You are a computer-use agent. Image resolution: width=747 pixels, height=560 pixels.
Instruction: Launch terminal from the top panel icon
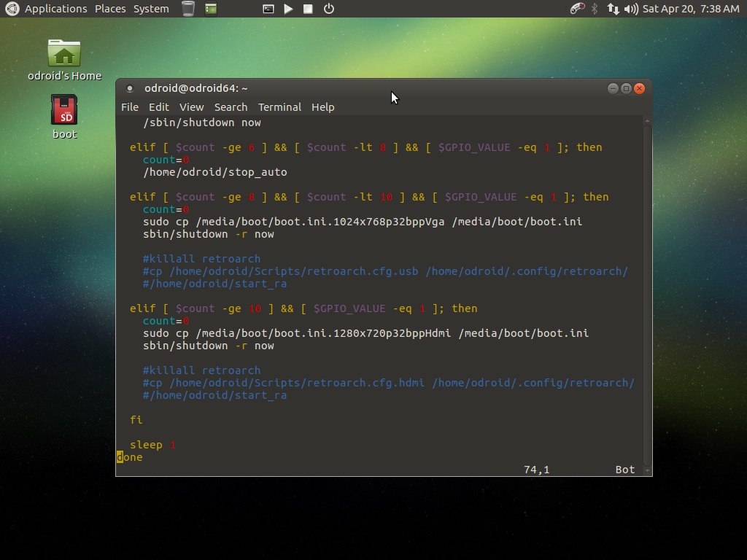coord(268,9)
